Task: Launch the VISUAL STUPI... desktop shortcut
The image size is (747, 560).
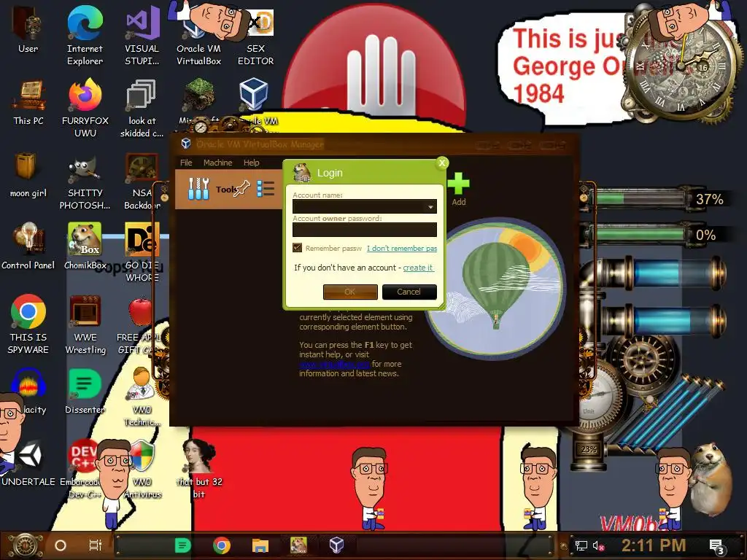Action: pos(142,34)
